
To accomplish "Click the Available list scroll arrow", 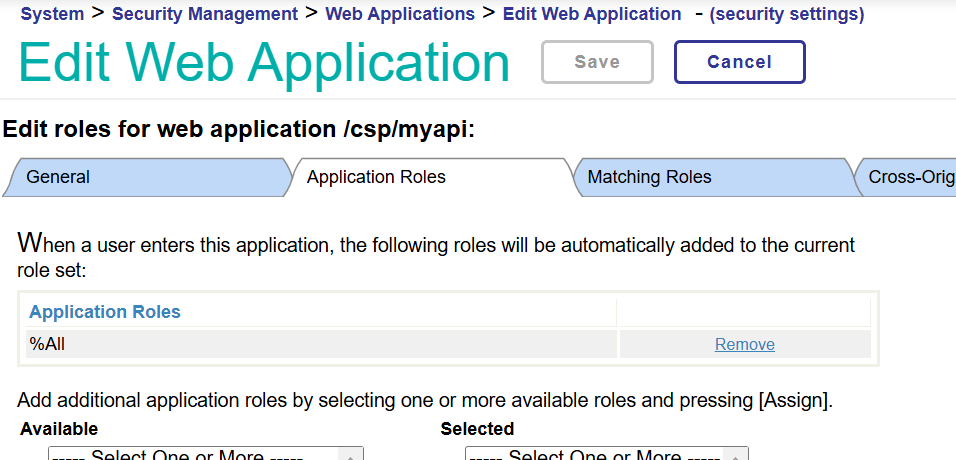I will tap(351, 455).
